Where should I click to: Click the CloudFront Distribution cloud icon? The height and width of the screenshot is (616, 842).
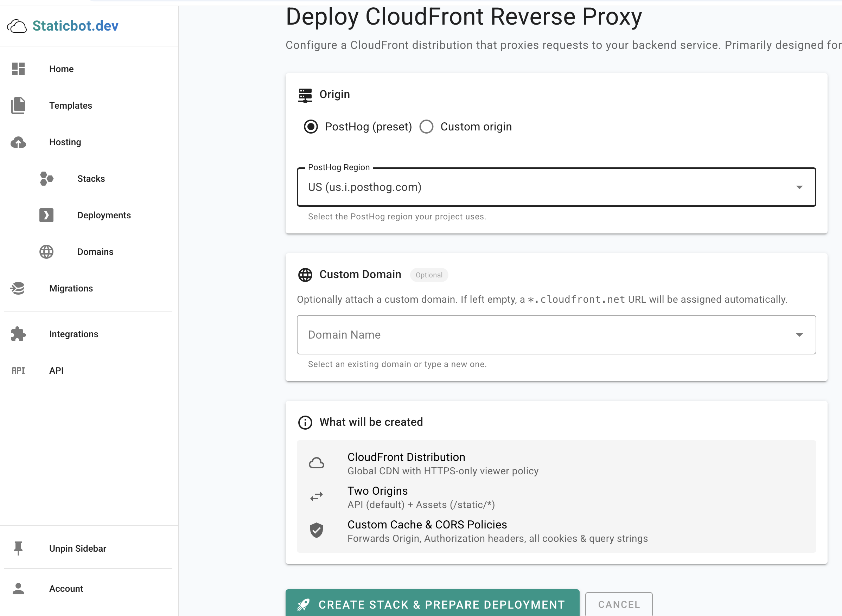[316, 463]
